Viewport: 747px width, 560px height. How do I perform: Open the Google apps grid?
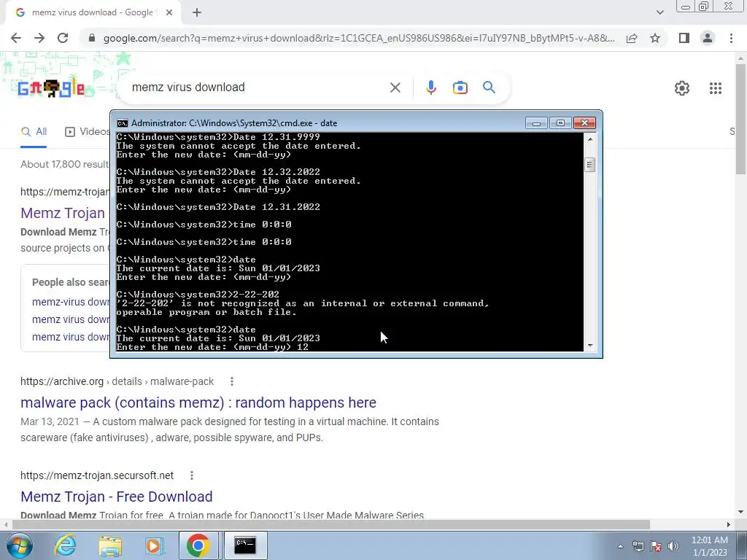pos(715,88)
